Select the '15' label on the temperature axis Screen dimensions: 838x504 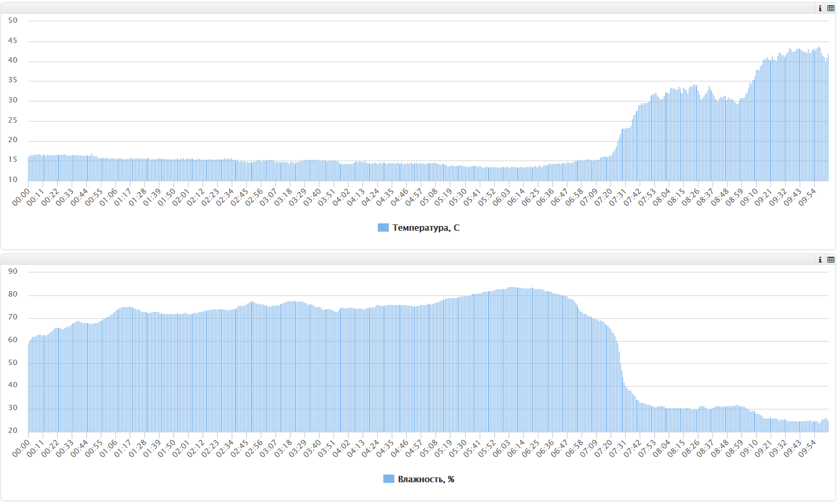click(13, 160)
